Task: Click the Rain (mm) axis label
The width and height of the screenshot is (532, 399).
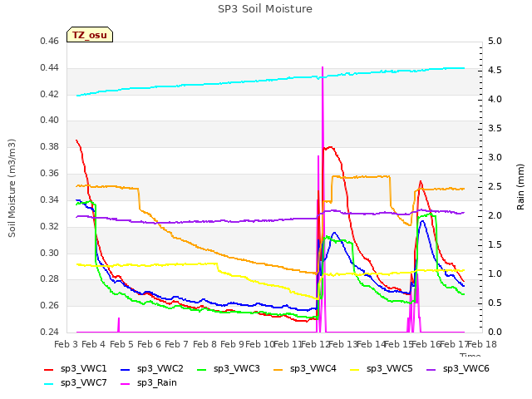Action: (x=520, y=187)
